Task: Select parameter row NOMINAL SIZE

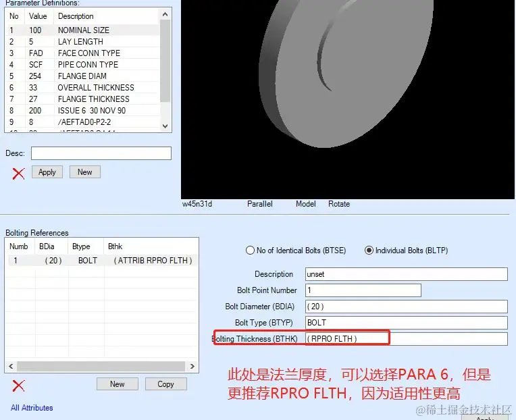Action: [83, 30]
